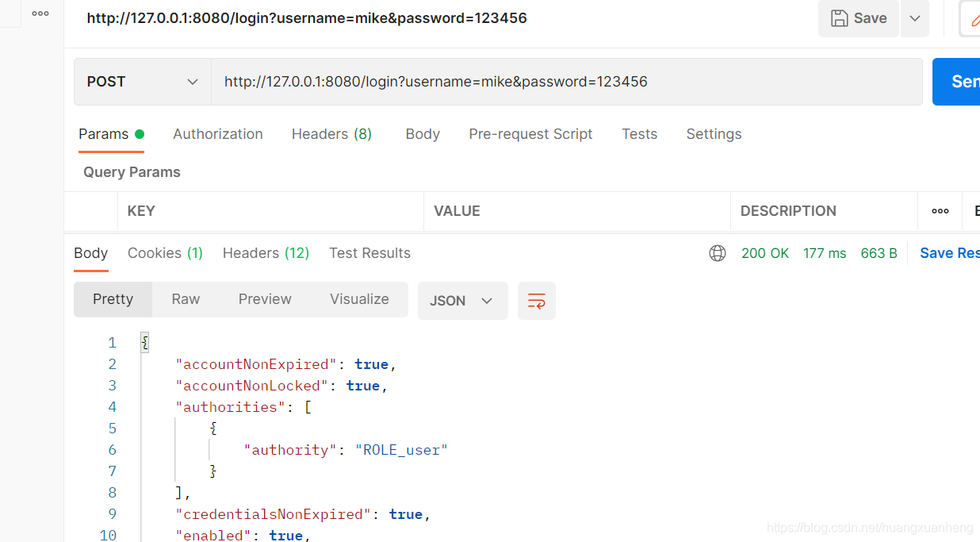This screenshot has height=542, width=980.
Task: Click the 177 ms response time
Action: pos(825,253)
